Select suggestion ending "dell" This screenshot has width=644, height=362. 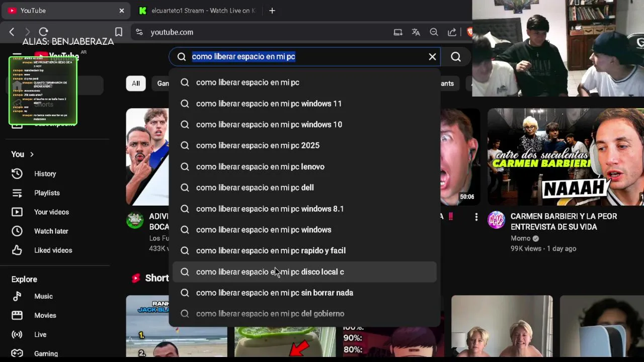coord(304,188)
